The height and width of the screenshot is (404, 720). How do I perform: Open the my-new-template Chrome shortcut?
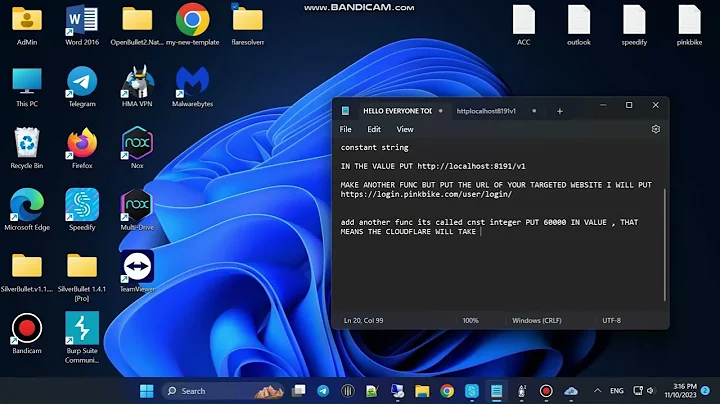192,25
